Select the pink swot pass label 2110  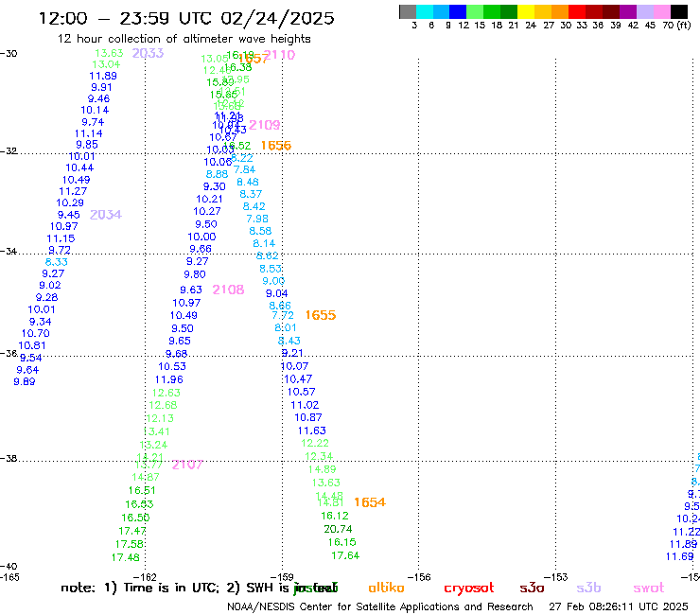coord(279,55)
